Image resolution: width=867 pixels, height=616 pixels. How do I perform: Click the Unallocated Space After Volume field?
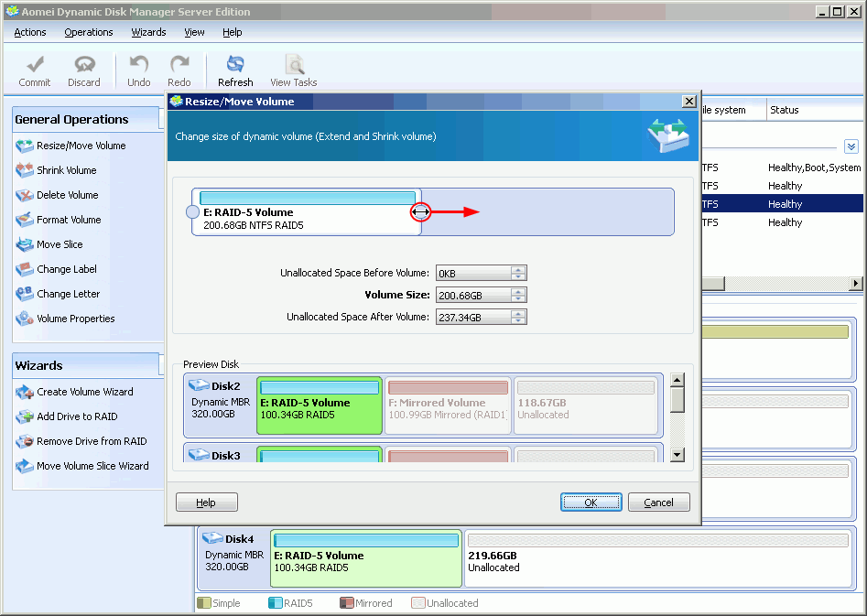tap(473, 318)
